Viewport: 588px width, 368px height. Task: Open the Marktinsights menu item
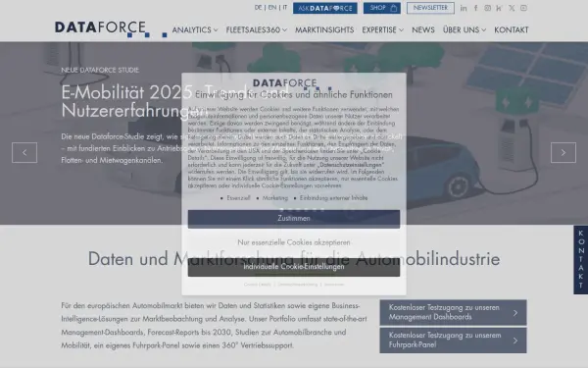(324, 29)
